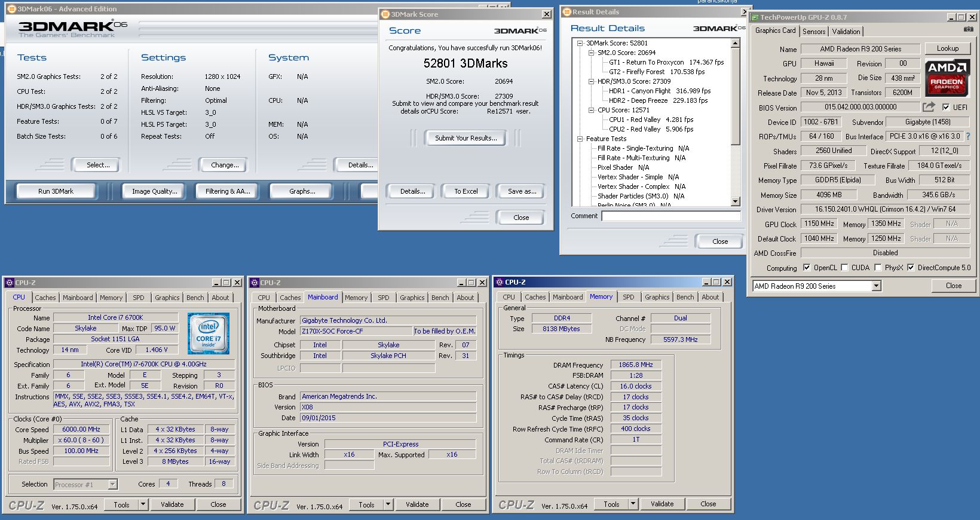Collapse the SM2.0 Score: 20694 node
This screenshot has height=520, width=980.
coord(591,53)
